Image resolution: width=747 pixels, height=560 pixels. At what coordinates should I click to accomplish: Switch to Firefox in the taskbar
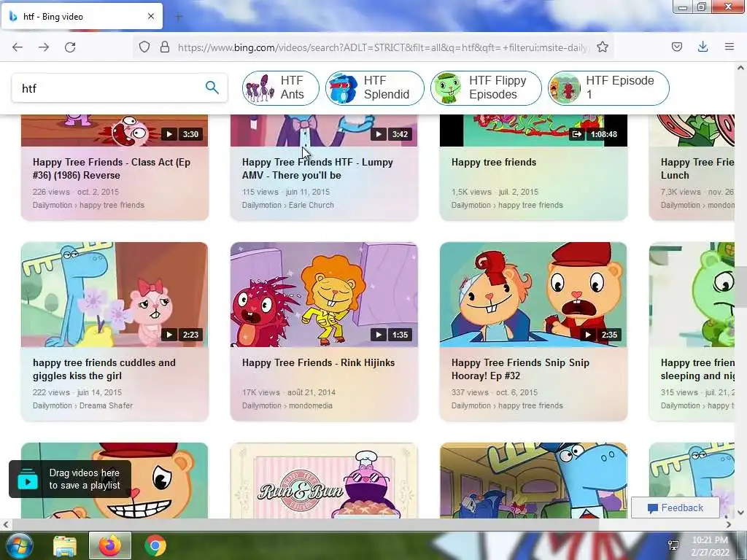click(109, 546)
